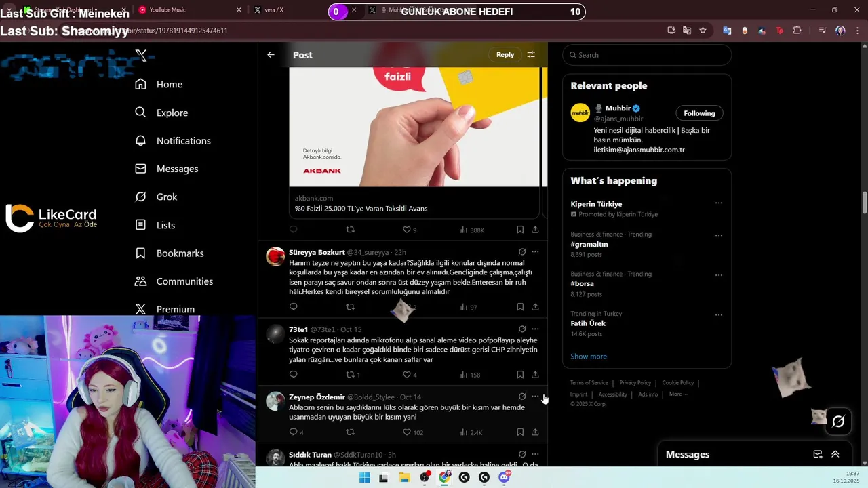Open the Muhbir profile name

[x=618, y=108]
